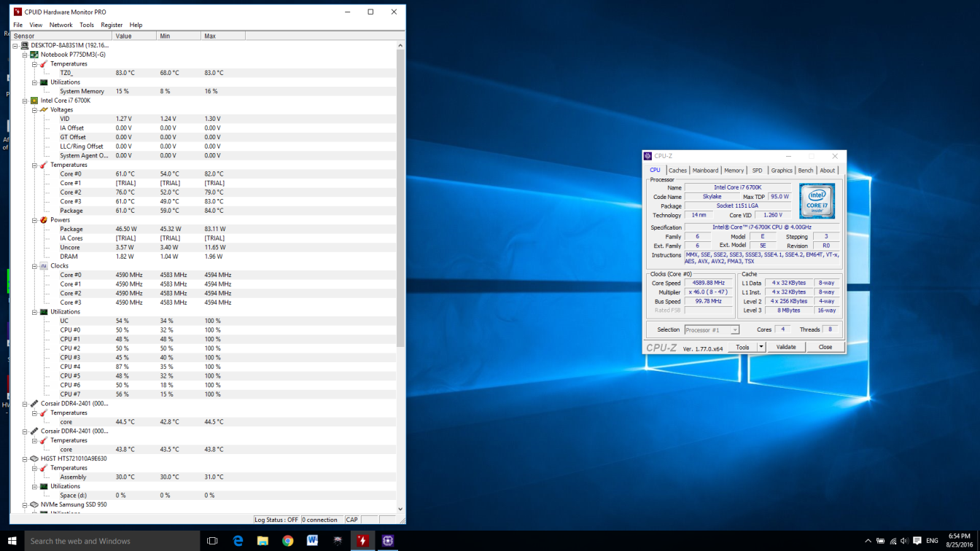This screenshot has height=551, width=980.
Task: Click the Sensor column header
Action: (61, 36)
